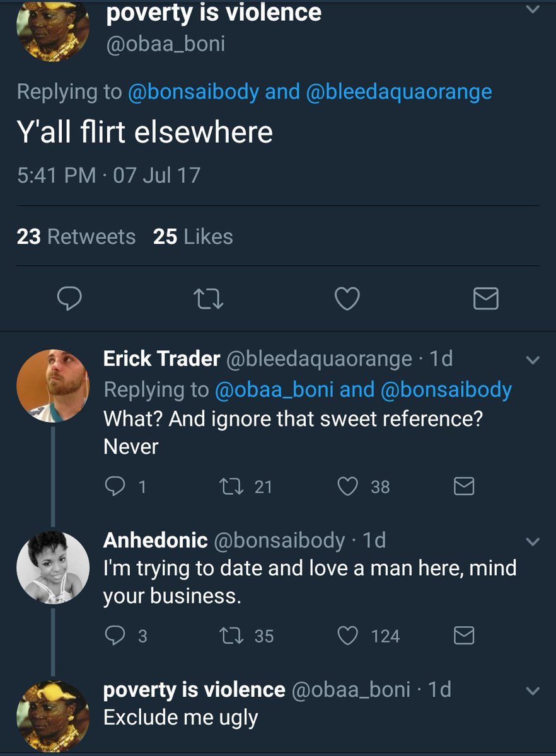This screenshot has width=556, height=756.
Task: Retweet Erick Trader's reply
Action: click(x=228, y=486)
